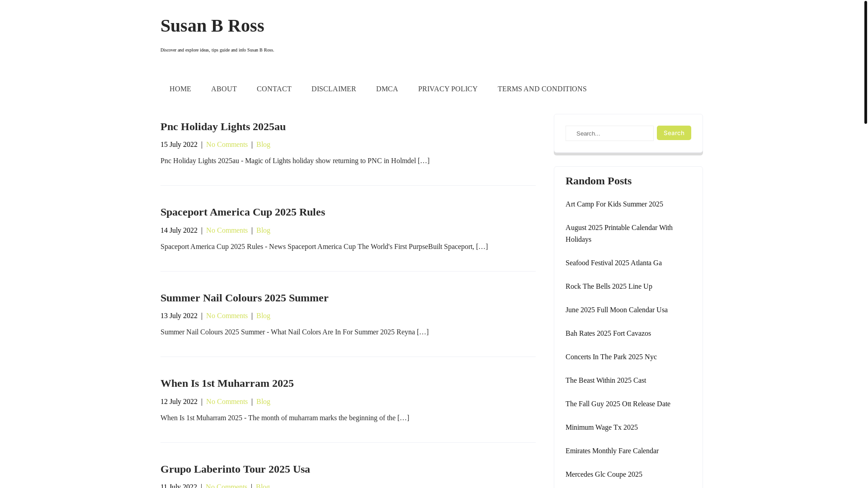The height and width of the screenshot is (488, 868).
Task: Click the Random Posts heading
Action: pyautogui.click(x=598, y=181)
